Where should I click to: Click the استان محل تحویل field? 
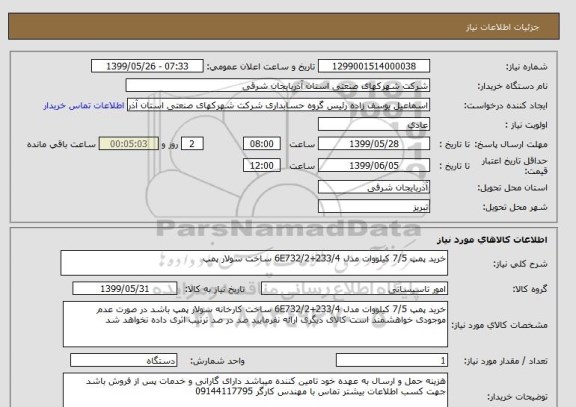tap(374, 187)
